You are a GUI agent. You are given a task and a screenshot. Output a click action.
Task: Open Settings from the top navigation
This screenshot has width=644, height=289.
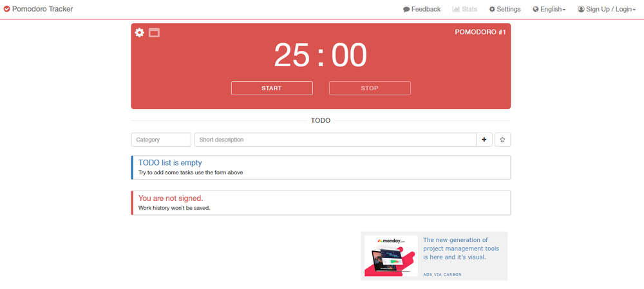click(x=505, y=10)
